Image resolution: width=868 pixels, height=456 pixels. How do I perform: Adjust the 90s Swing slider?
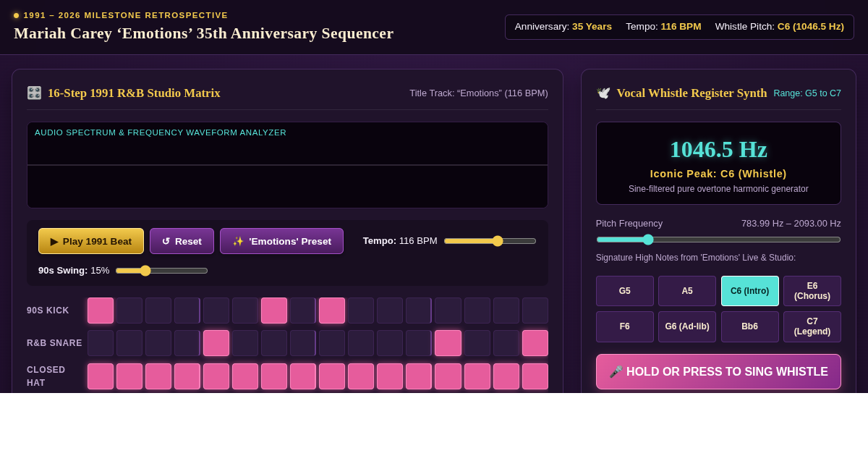(x=161, y=271)
